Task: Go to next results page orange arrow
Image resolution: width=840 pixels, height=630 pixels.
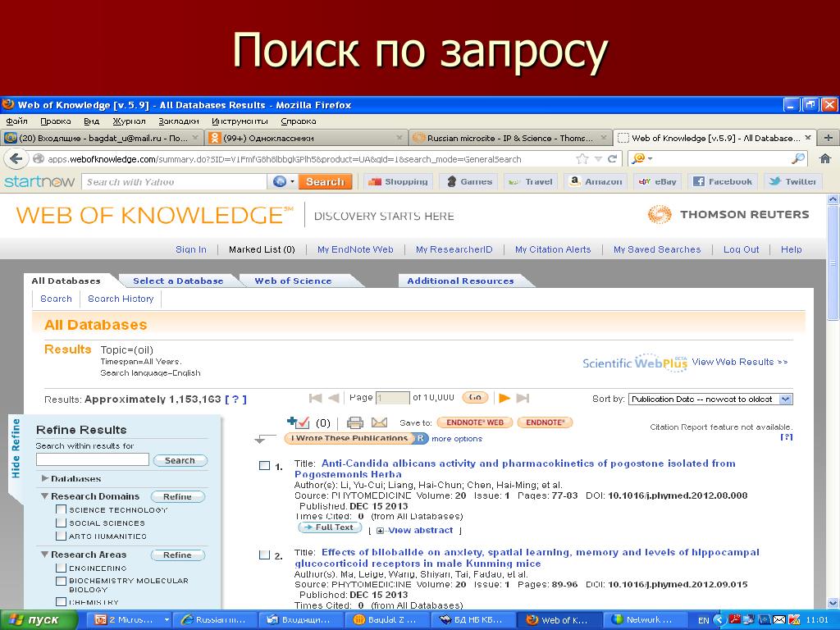Action: [504, 398]
